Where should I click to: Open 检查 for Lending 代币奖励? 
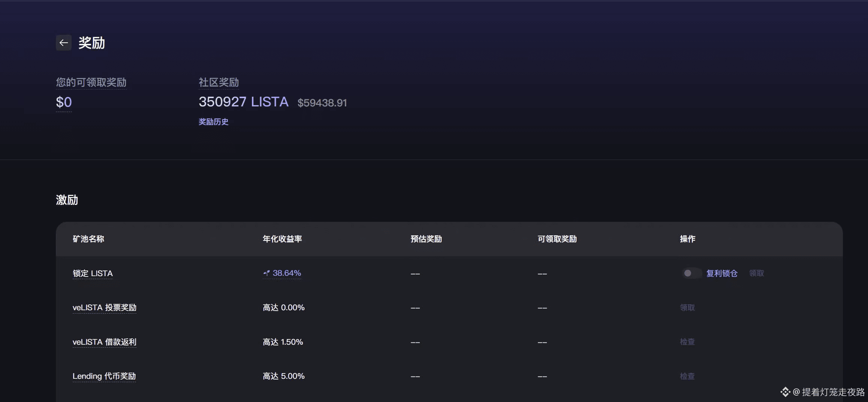[687, 376]
